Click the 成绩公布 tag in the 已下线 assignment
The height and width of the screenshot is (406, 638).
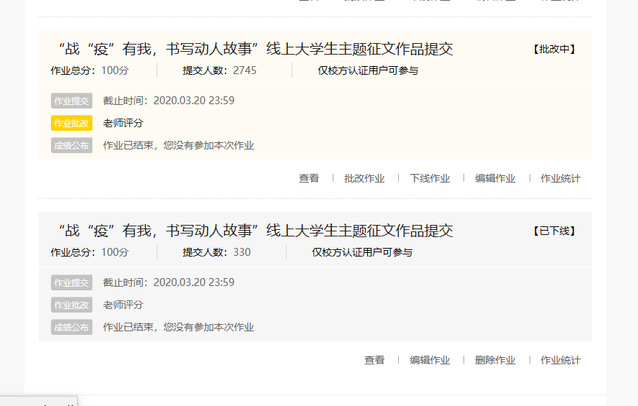pos(71,327)
